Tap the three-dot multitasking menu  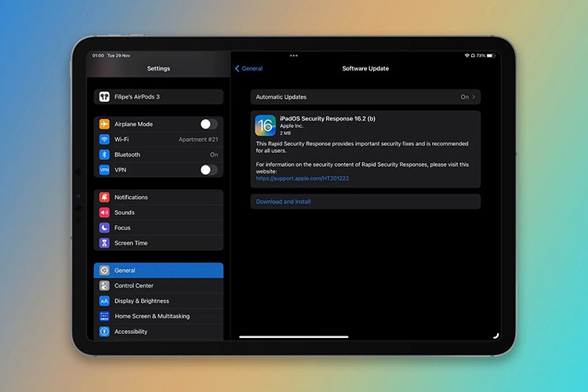point(294,56)
